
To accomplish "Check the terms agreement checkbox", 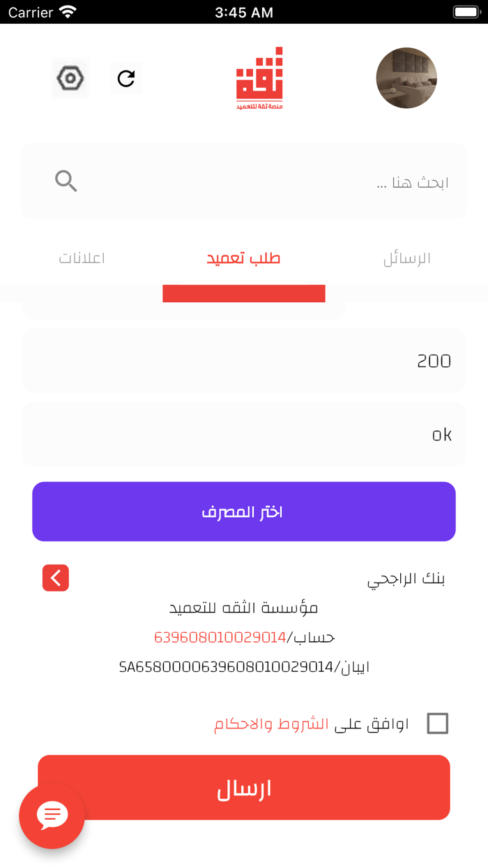I will (x=438, y=724).
